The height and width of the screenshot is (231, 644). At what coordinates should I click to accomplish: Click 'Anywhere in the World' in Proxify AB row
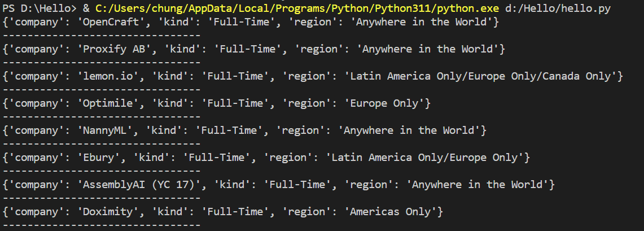point(427,49)
